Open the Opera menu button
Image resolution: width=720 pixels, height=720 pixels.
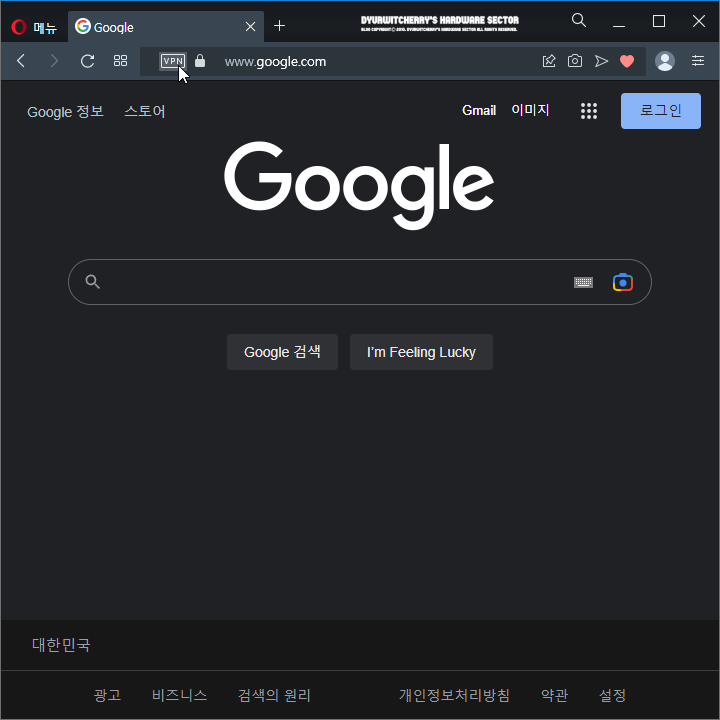point(34,27)
